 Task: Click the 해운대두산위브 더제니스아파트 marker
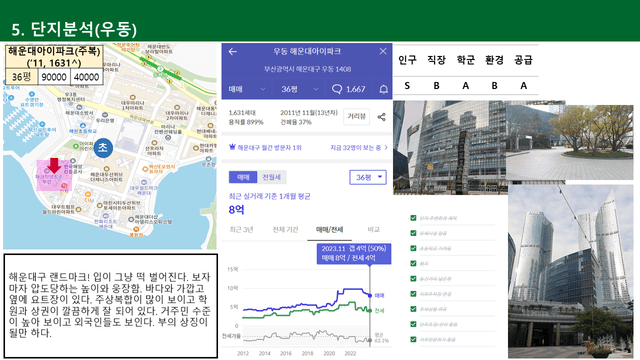pyautogui.click(x=106, y=169)
